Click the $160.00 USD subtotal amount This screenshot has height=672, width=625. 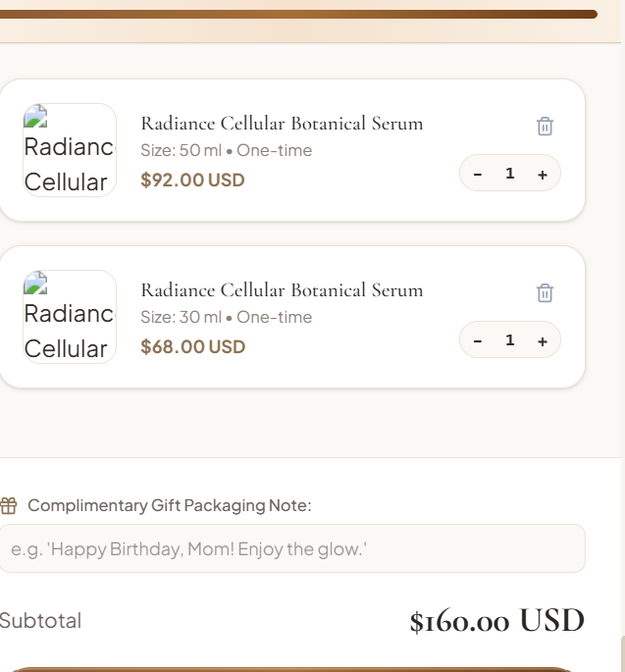point(496,621)
